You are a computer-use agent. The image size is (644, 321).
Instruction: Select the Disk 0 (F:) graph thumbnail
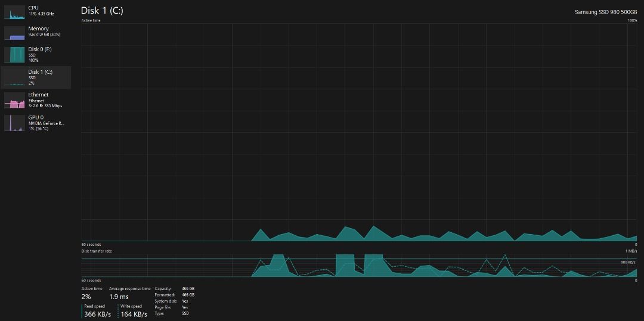click(x=14, y=55)
